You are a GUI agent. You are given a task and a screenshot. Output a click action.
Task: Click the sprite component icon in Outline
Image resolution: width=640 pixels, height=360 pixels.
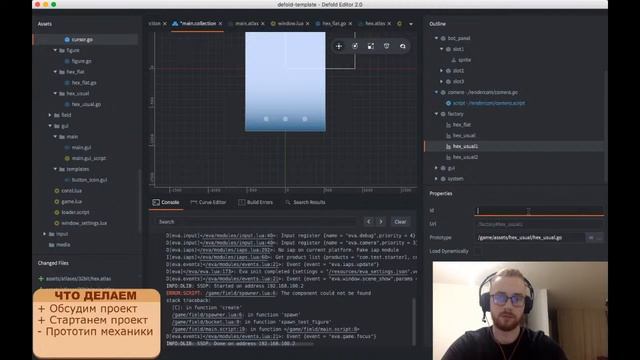point(453,60)
